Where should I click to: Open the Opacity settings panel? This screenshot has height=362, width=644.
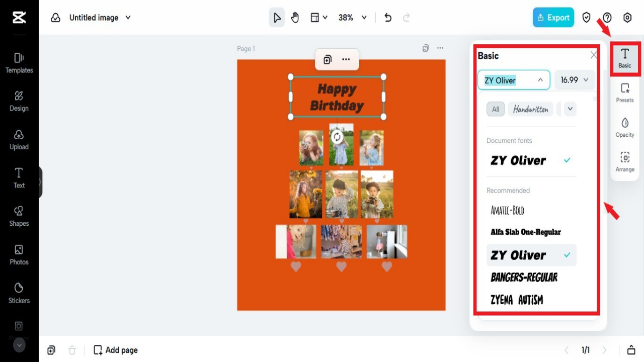point(625,128)
